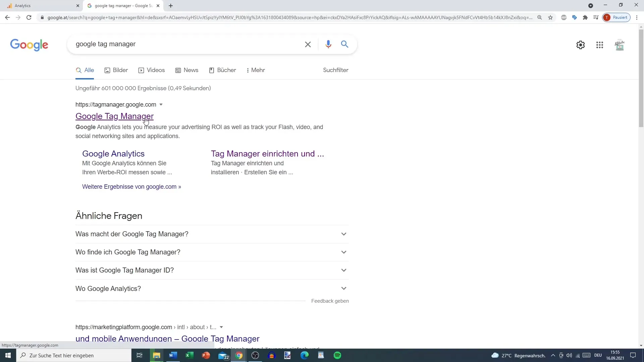Launch File Explorer from the taskbar
644x362 pixels.
(157, 355)
